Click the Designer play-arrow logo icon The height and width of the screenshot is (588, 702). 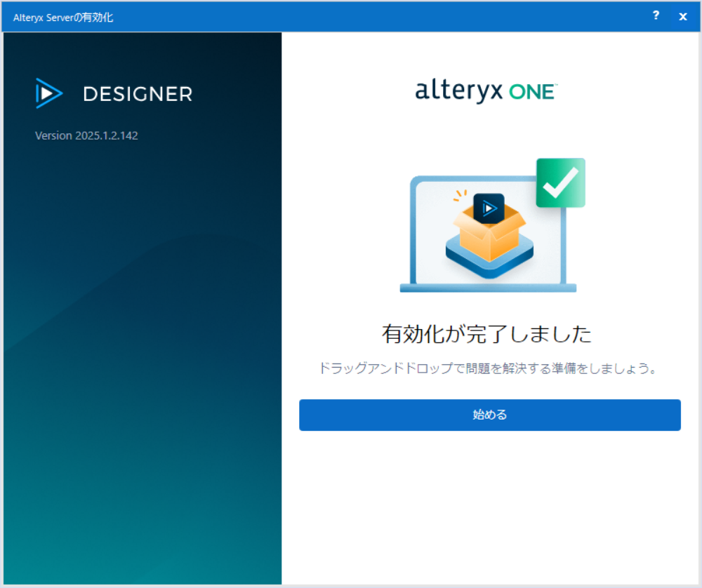click(49, 93)
